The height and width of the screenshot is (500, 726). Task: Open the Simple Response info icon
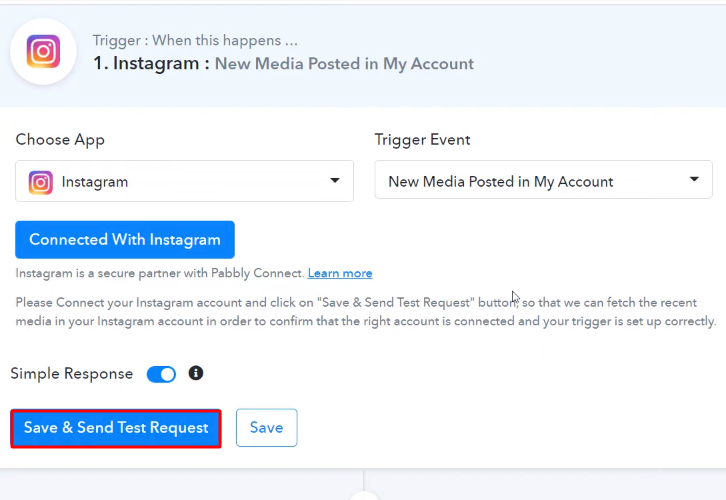(196, 373)
